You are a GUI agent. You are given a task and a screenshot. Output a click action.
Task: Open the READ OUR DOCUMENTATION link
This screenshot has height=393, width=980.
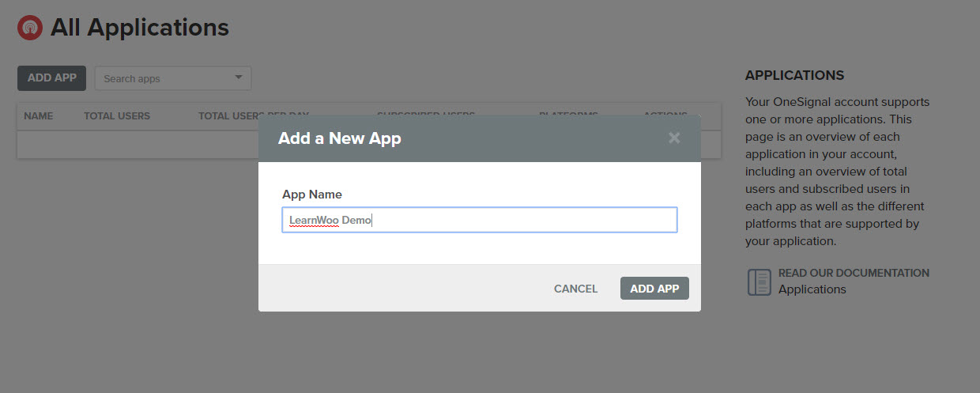[854, 273]
